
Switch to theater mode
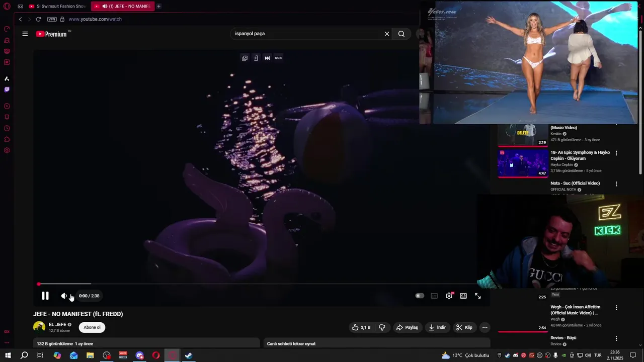(463, 296)
